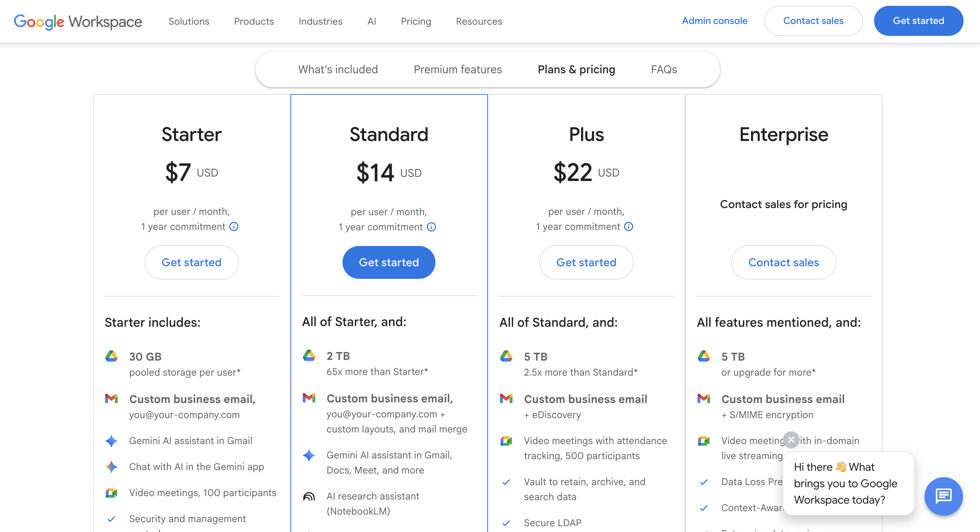980x532 pixels.
Task: Switch to Premium features tab
Action: click(458, 69)
